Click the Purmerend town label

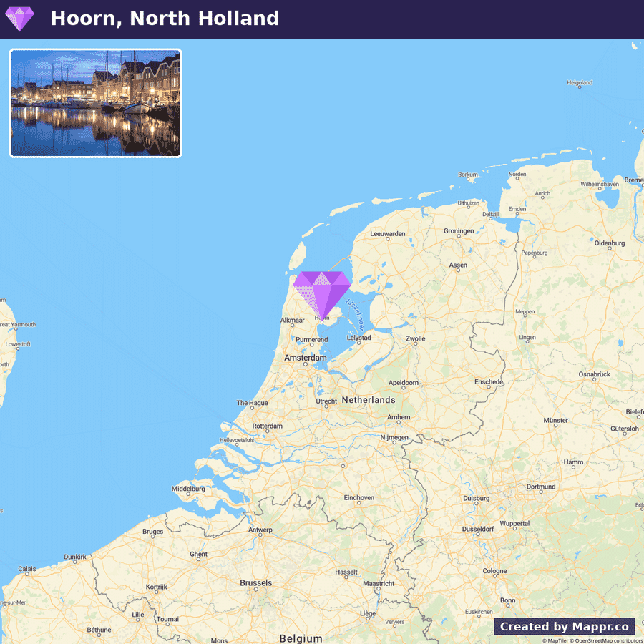(312, 340)
